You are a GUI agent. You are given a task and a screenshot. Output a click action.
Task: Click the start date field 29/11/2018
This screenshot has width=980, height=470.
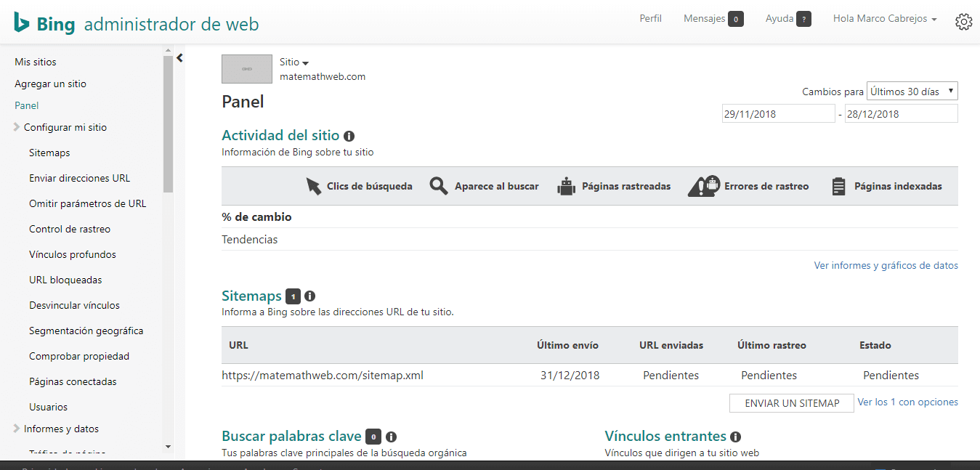[779, 113]
